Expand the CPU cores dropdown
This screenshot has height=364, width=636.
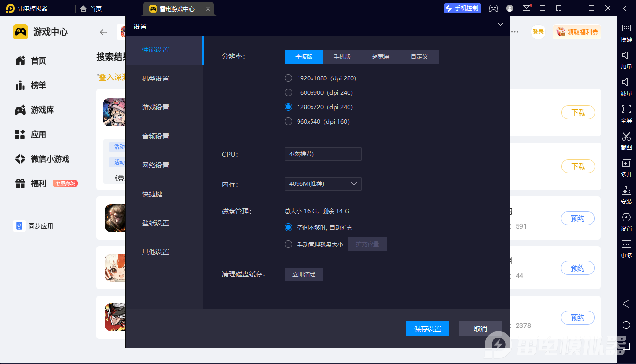tap(323, 154)
